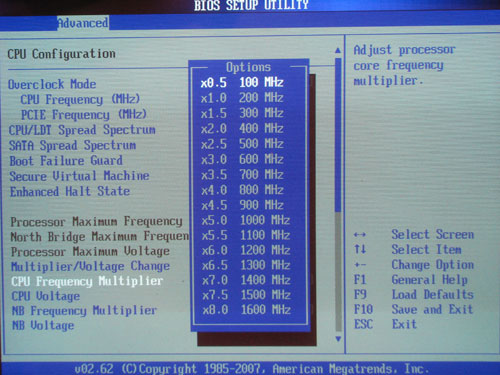
Task: Select PCIE Frequency (MHz) setting
Action: 84,115
